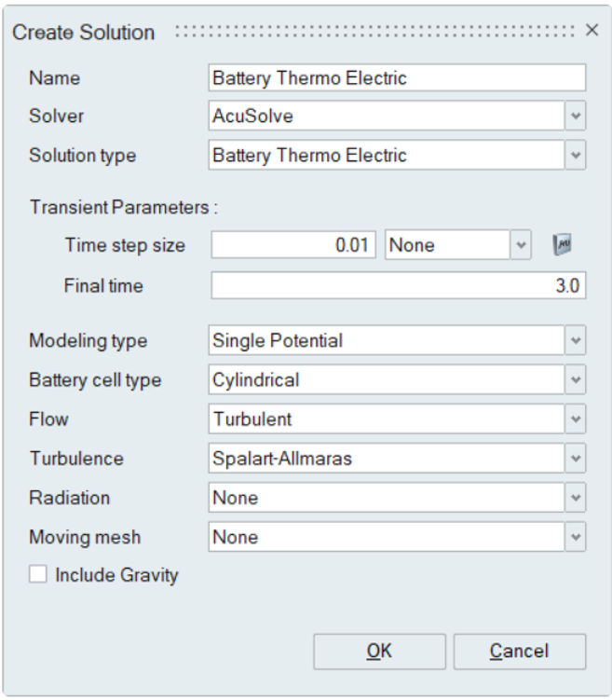
Task: Select the Time step size input field
Action: (294, 246)
